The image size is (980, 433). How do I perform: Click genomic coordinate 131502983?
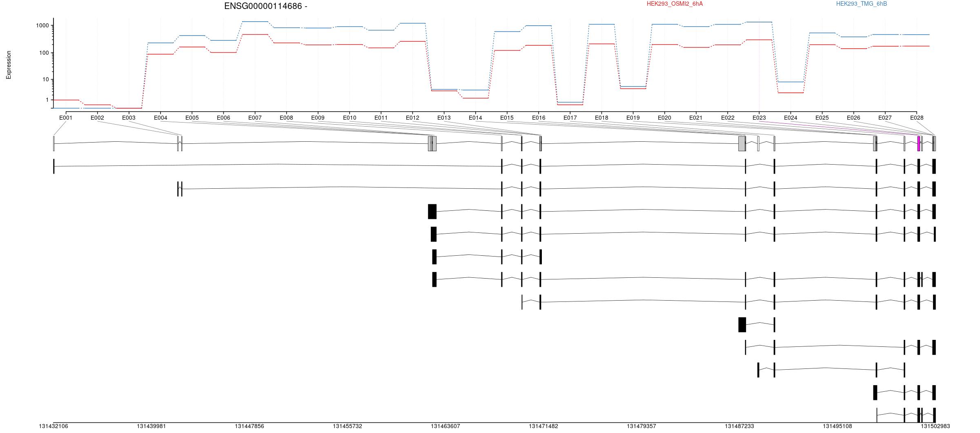[935, 426]
